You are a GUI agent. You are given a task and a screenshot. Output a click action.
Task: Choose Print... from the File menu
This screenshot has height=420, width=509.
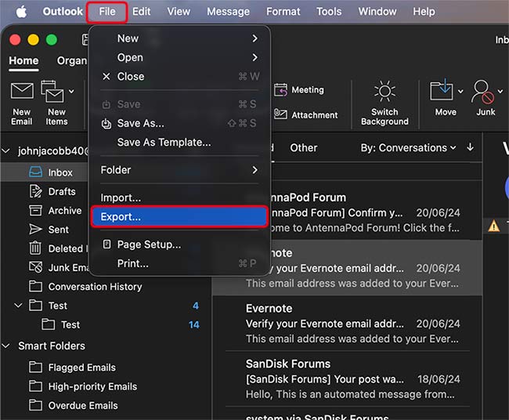click(133, 263)
